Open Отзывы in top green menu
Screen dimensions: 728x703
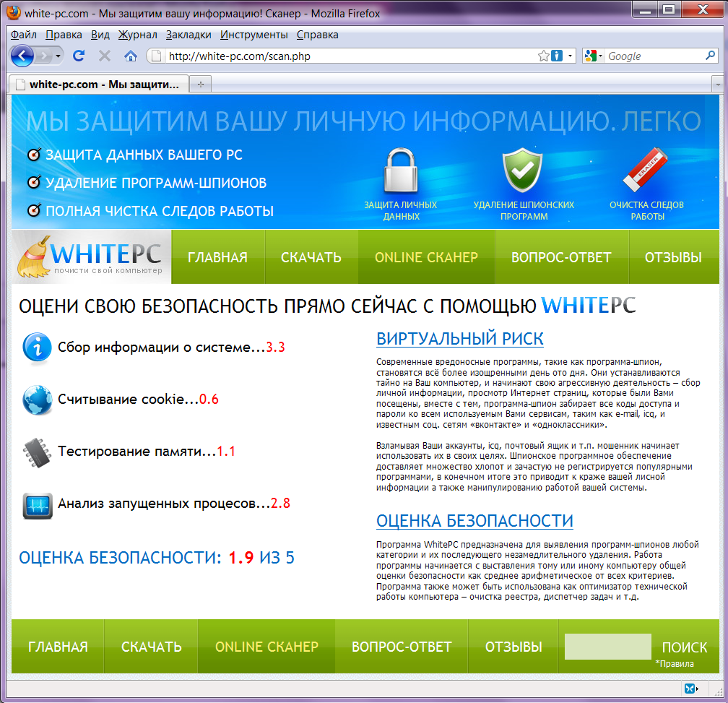click(x=673, y=257)
